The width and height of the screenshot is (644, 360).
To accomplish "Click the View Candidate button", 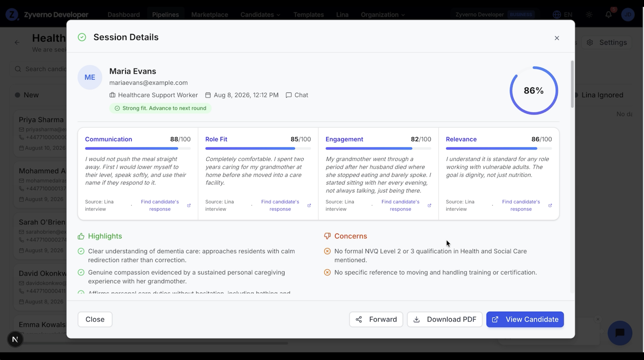I will click(x=525, y=319).
